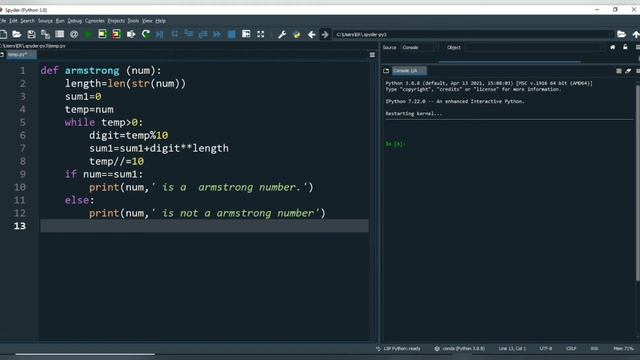This screenshot has width=640, height=360.
Task: Step over the current line in debugger
Action: (x=175, y=34)
